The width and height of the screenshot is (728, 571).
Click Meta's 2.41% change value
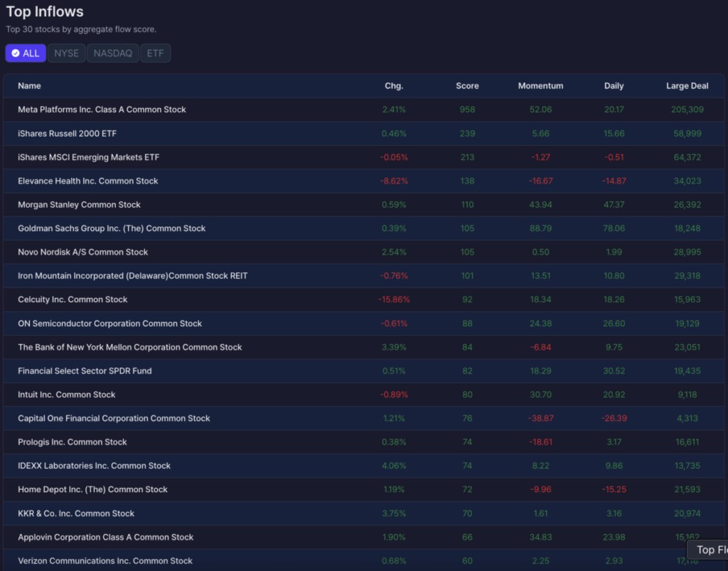click(394, 110)
